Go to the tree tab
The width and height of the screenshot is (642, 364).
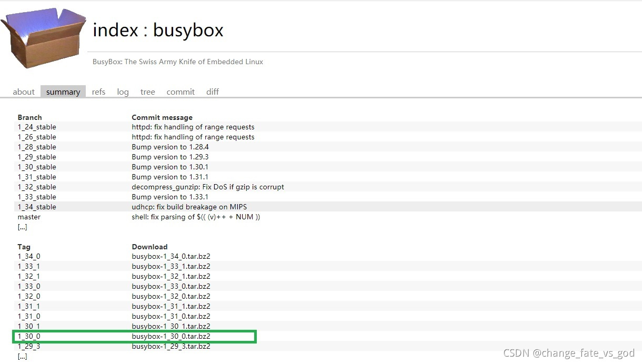click(148, 92)
